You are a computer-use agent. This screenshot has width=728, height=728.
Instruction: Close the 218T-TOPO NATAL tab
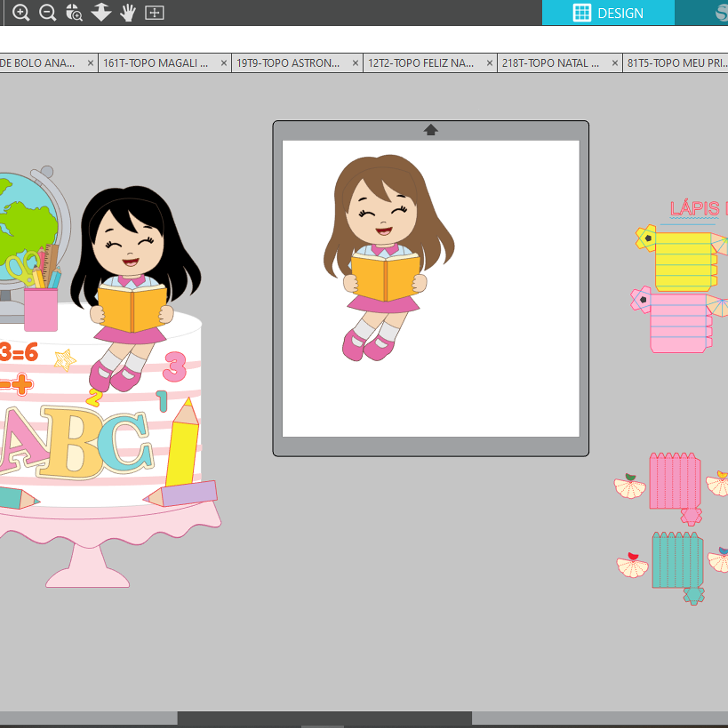point(614,63)
